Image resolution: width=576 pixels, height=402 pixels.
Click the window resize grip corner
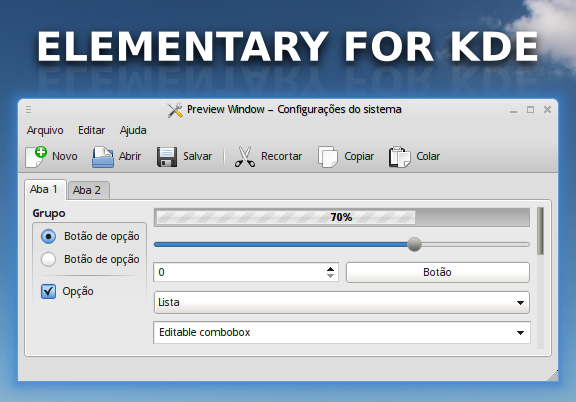[552, 376]
